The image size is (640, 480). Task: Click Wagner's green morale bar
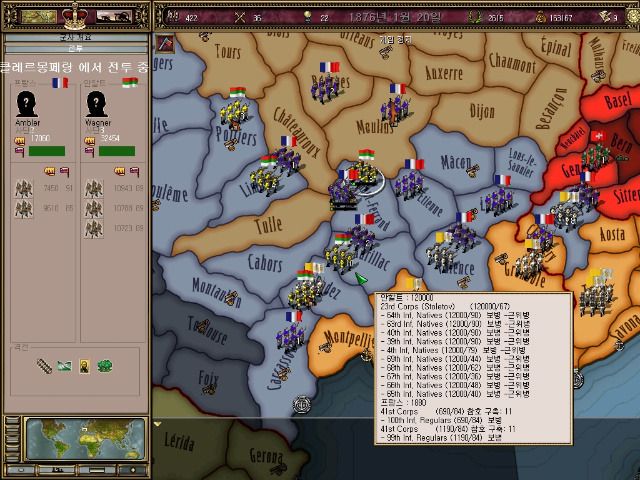(117, 151)
